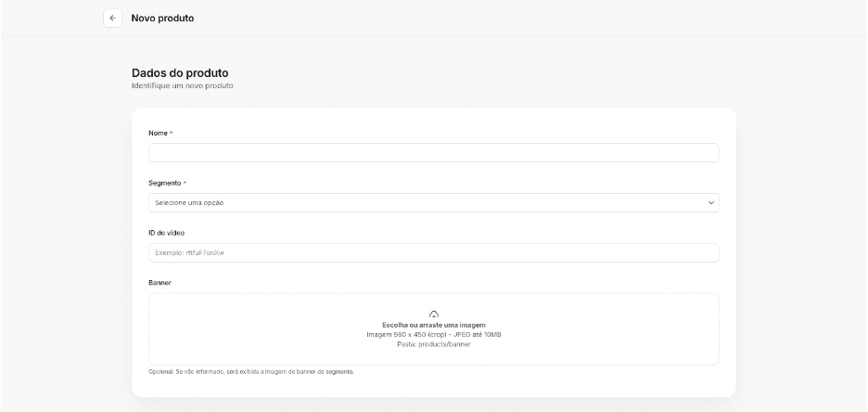The image size is (868, 412).
Task: Focus the Nome text field
Action: tap(433, 153)
